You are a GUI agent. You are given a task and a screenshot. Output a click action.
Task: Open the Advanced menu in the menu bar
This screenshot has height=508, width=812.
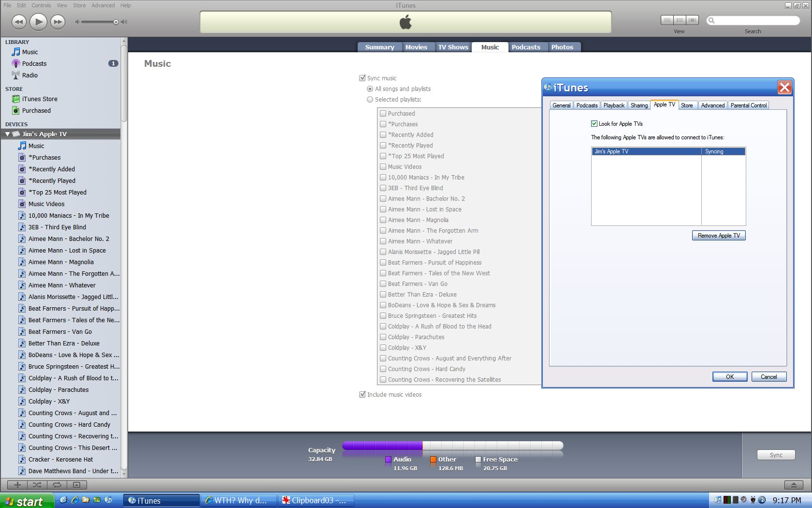pyautogui.click(x=103, y=5)
